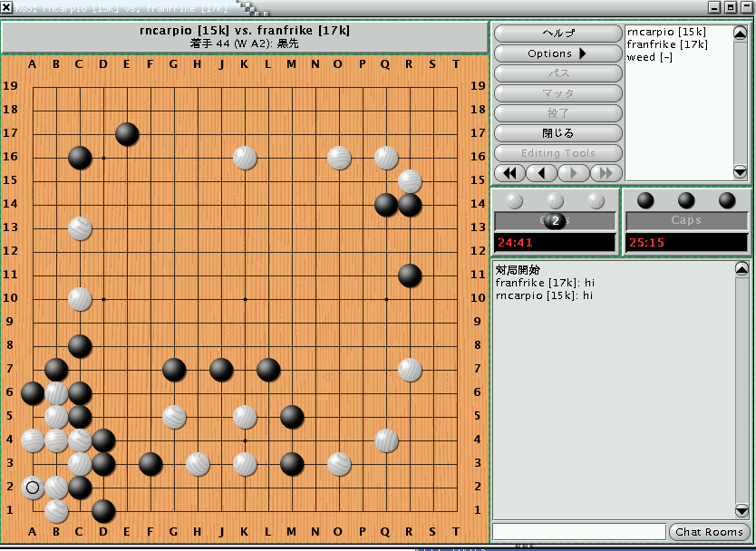Click the marked white stone at A2
Image resolution: width=756 pixels, height=551 pixels.
[33, 488]
